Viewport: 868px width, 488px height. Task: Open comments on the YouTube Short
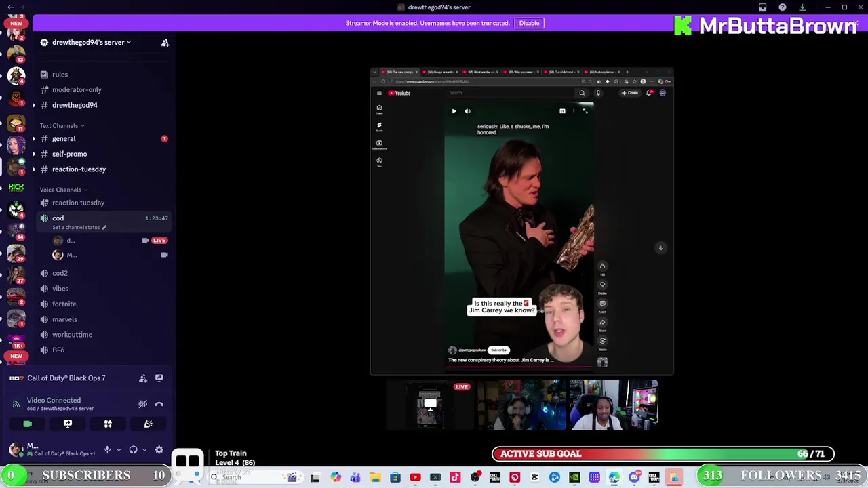[602, 304]
